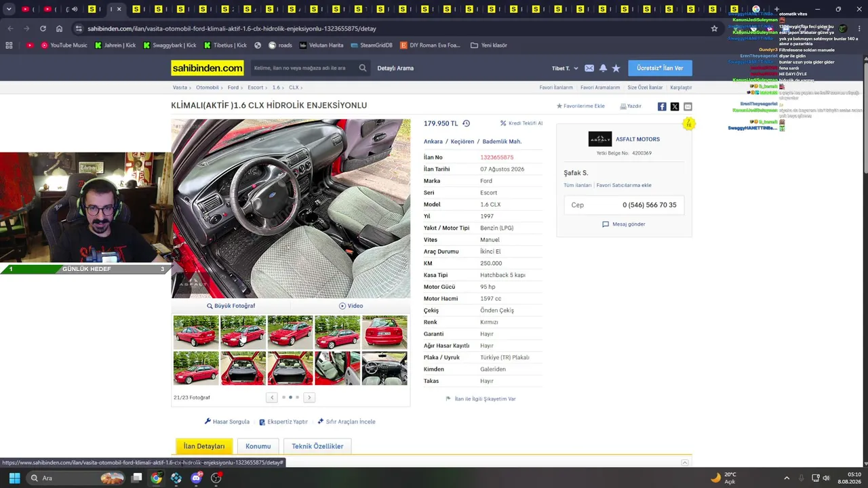Open the Yeni klasör bookmarks folder

(x=489, y=45)
